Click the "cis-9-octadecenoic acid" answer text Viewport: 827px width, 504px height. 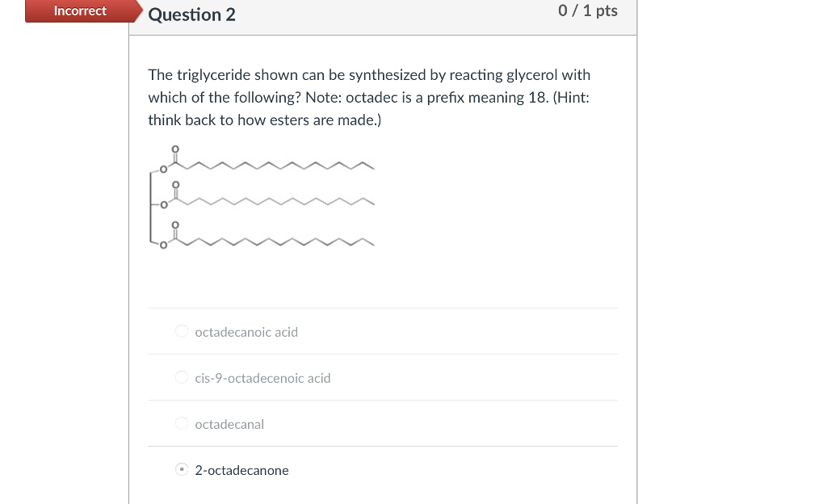(x=262, y=378)
